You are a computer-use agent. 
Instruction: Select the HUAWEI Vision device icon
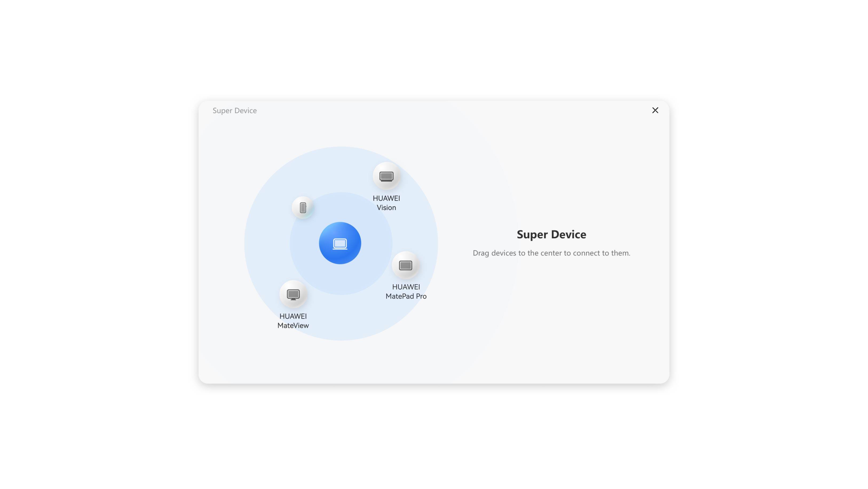pos(386,176)
